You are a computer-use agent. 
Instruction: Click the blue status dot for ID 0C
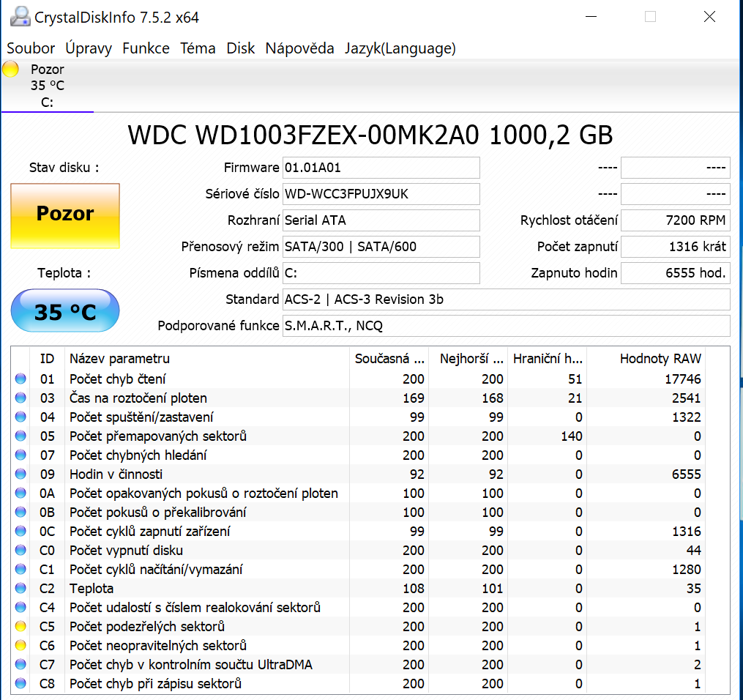[x=20, y=531]
